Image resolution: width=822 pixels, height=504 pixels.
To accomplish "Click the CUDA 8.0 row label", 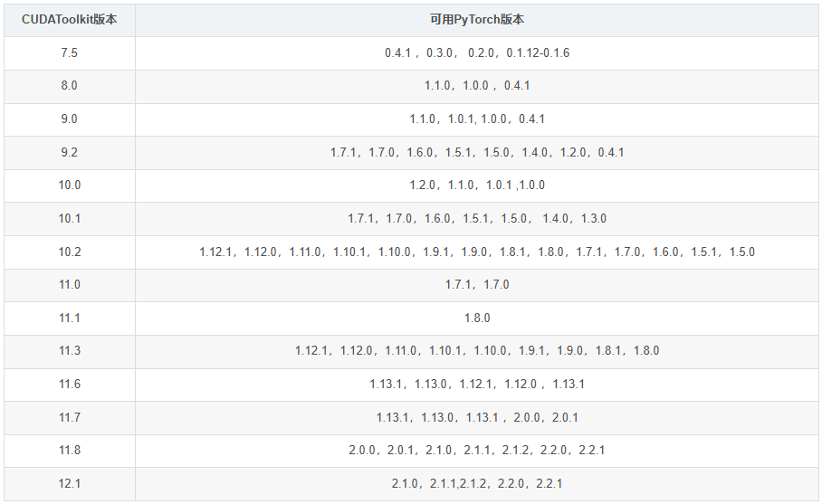I will 70,86.
